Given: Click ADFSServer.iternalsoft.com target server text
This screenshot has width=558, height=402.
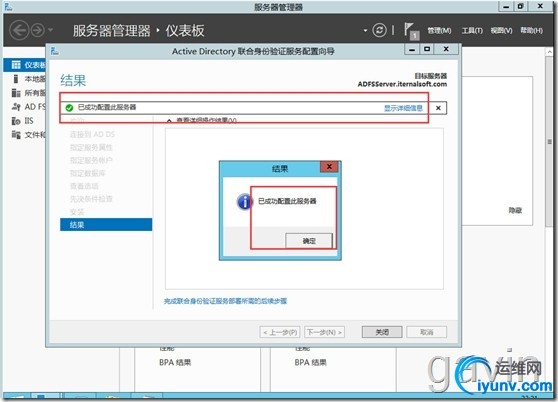Looking at the screenshot, I should [402, 84].
